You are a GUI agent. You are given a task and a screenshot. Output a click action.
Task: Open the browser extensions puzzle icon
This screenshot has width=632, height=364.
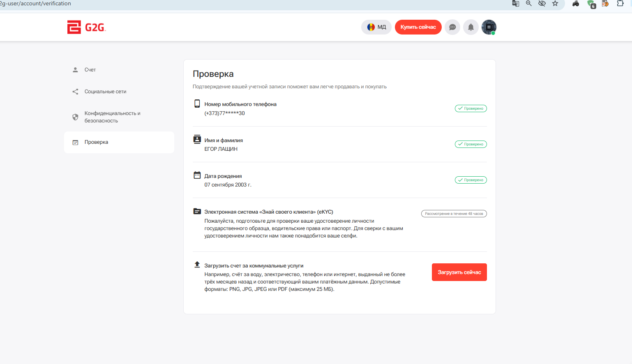(x=620, y=4)
